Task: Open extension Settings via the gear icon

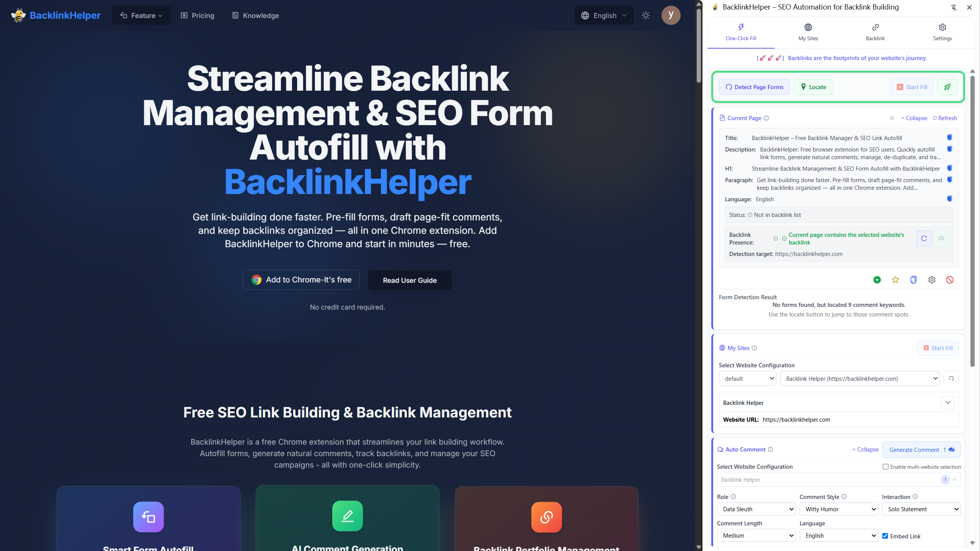Action: click(x=942, y=27)
